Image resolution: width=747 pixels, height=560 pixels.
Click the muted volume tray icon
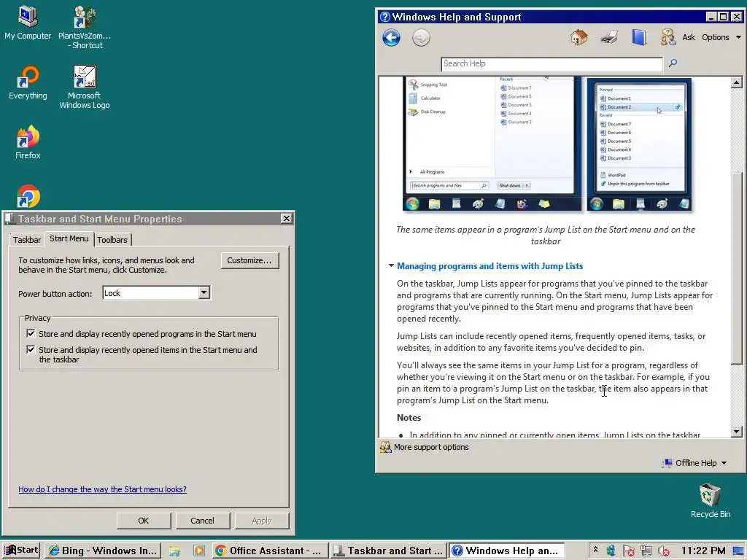[x=664, y=551]
